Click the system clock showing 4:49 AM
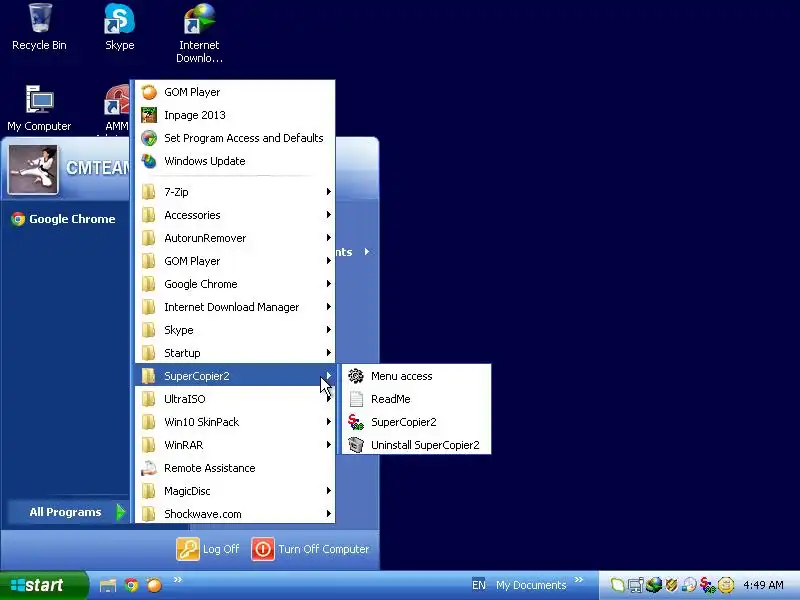This screenshot has height=600, width=800. tap(763, 585)
